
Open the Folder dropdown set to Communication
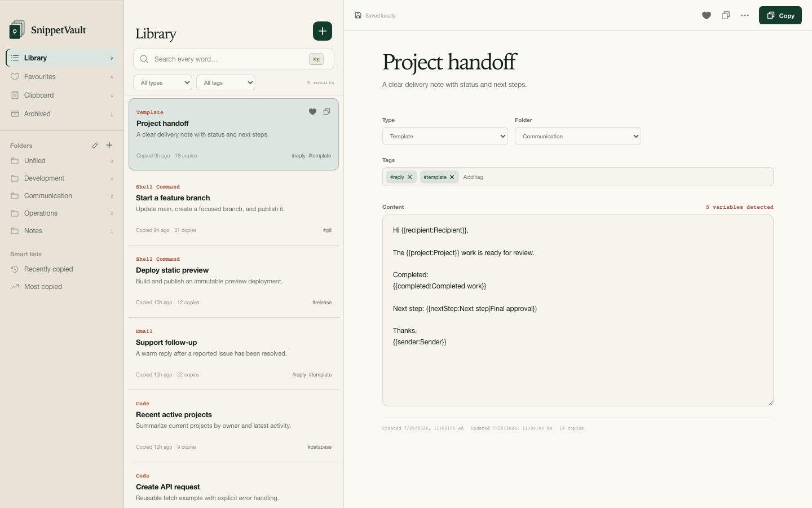point(578,136)
